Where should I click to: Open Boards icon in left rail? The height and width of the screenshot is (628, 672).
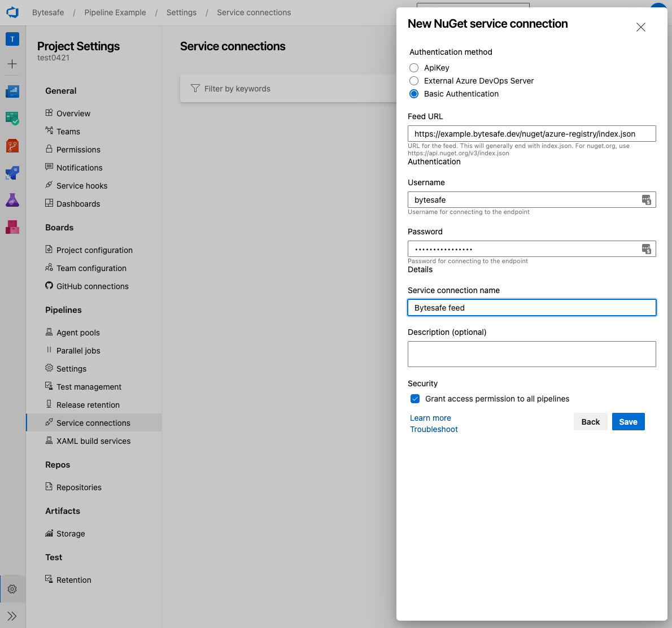pos(12,91)
